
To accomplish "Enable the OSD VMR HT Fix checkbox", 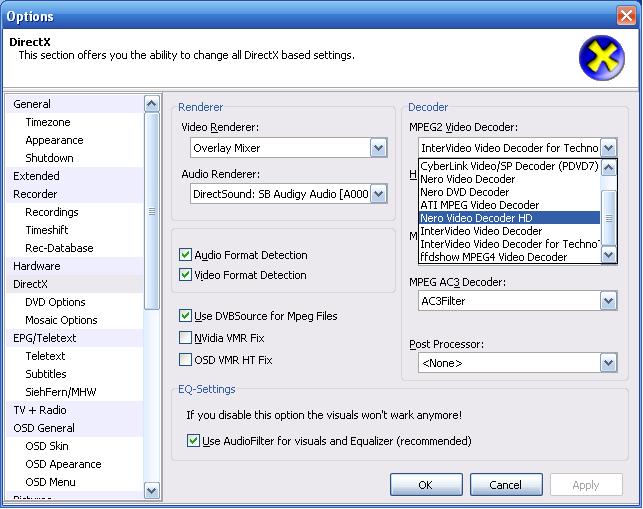I will click(x=185, y=360).
